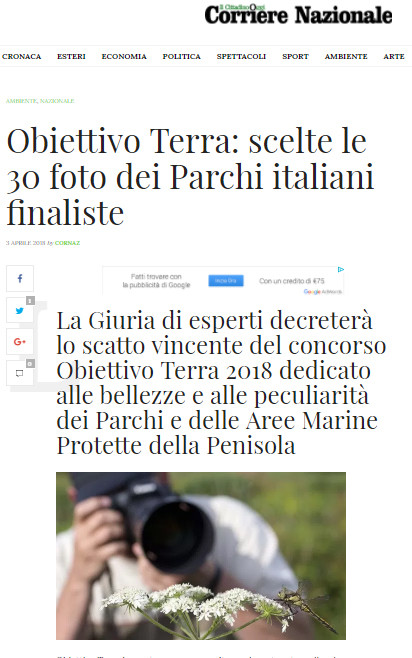The image size is (412, 658).
Task: Open the comments bubble icon
Action: point(20,373)
